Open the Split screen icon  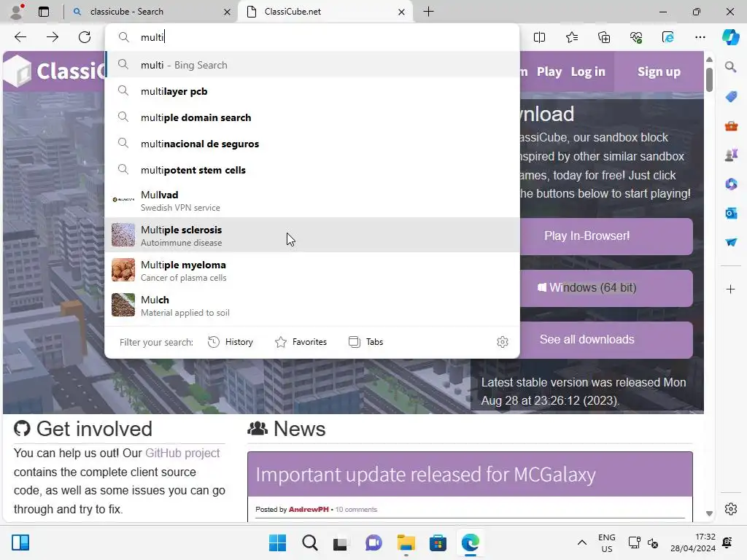[x=539, y=37]
